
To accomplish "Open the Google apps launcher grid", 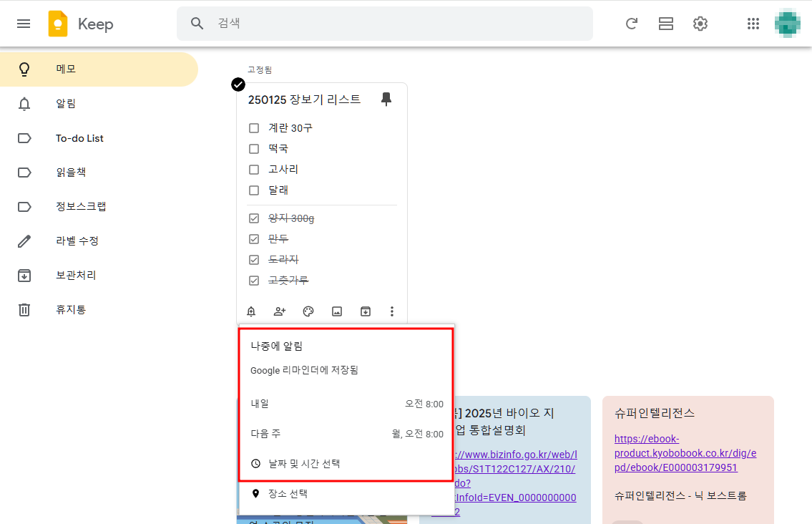I will tap(753, 23).
